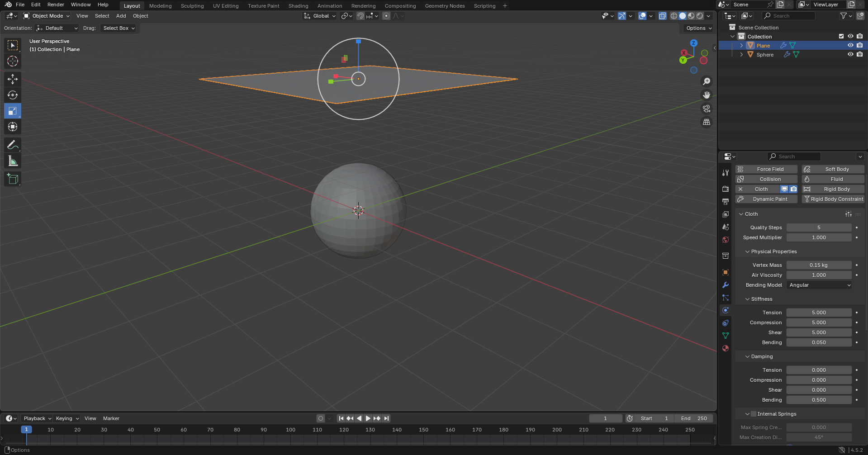This screenshot has width=868, height=455.
Task: Hide the Sphere object in viewport
Action: click(850, 54)
